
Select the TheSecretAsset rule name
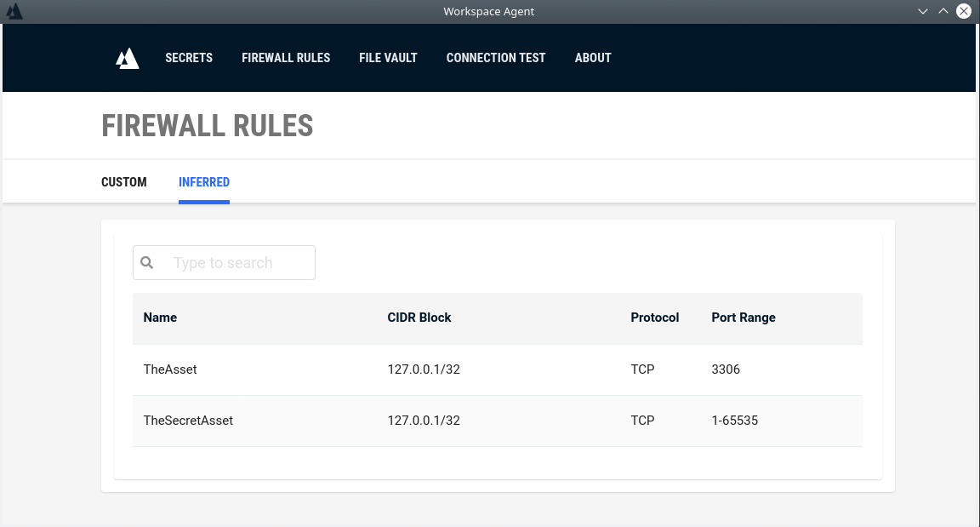(188, 421)
